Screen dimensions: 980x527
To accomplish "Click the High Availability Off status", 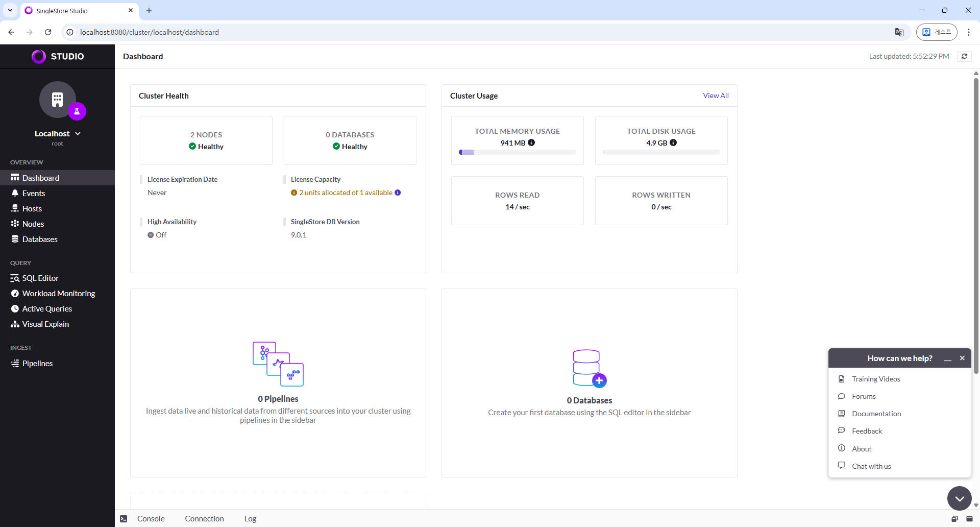I will 157,235.
